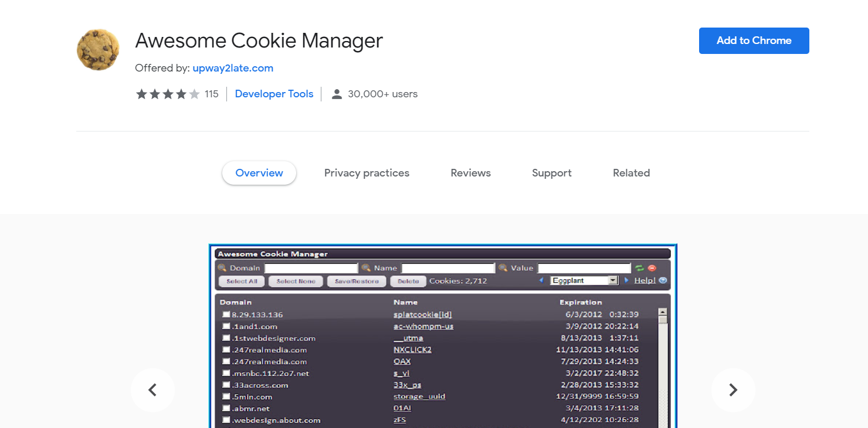Click the Name column header
Viewport: 868px width, 428px height.
click(405, 303)
